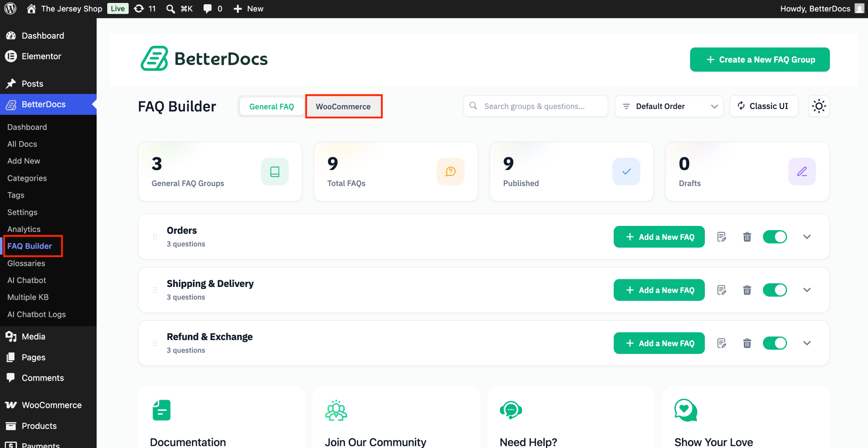
Task: Delete the Refund & Exchange group
Action: 747,343
